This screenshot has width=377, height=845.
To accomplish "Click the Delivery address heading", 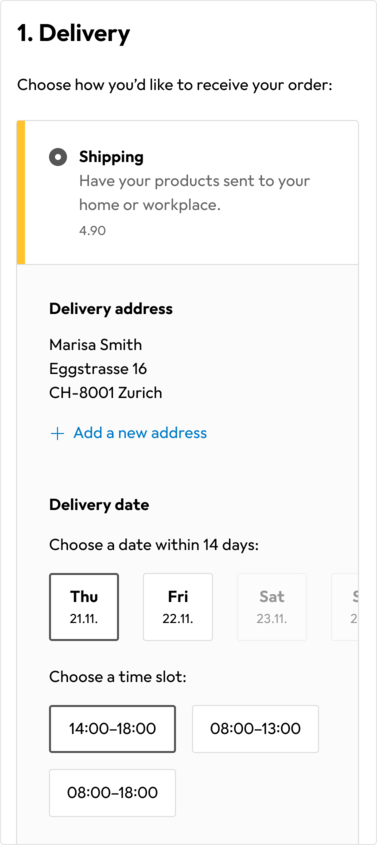I will point(111,309).
